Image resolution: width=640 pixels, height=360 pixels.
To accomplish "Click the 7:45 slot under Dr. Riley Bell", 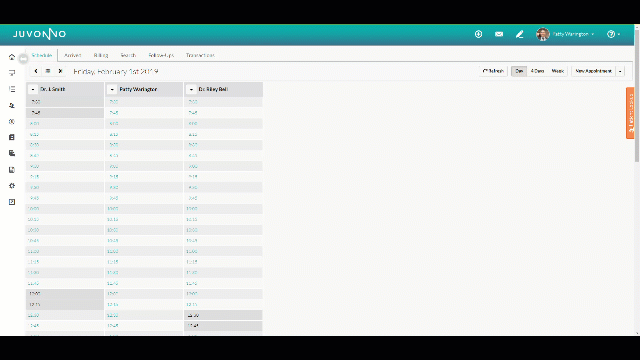I will 223,113.
